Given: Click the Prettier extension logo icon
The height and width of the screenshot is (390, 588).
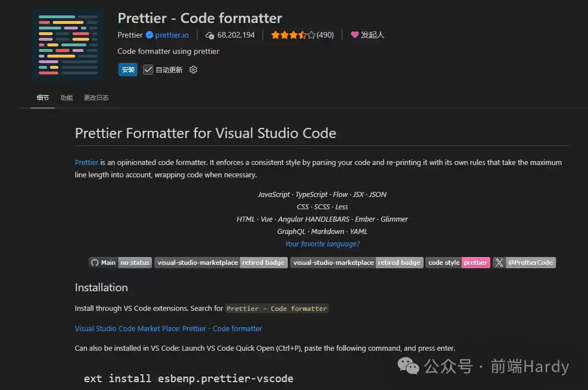Looking at the screenshot, I should click(67, 45).
